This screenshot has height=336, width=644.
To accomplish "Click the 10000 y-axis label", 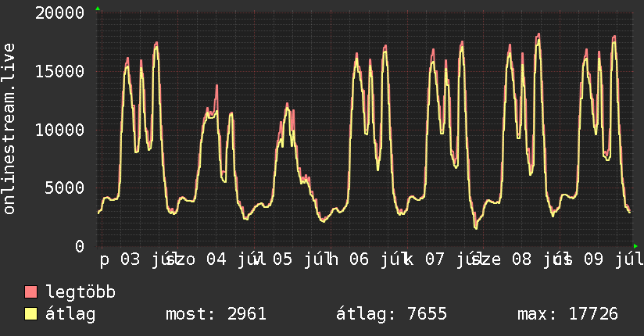I will [x=59, y=130].
